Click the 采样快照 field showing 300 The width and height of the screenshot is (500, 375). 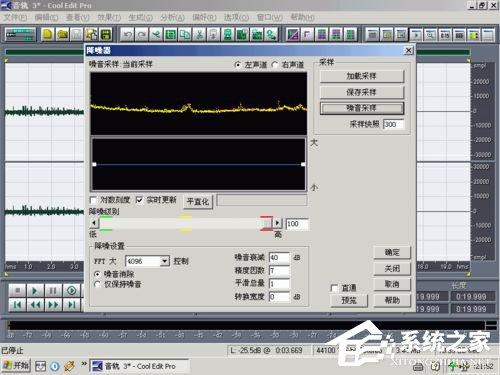click(x=393, y=125)
